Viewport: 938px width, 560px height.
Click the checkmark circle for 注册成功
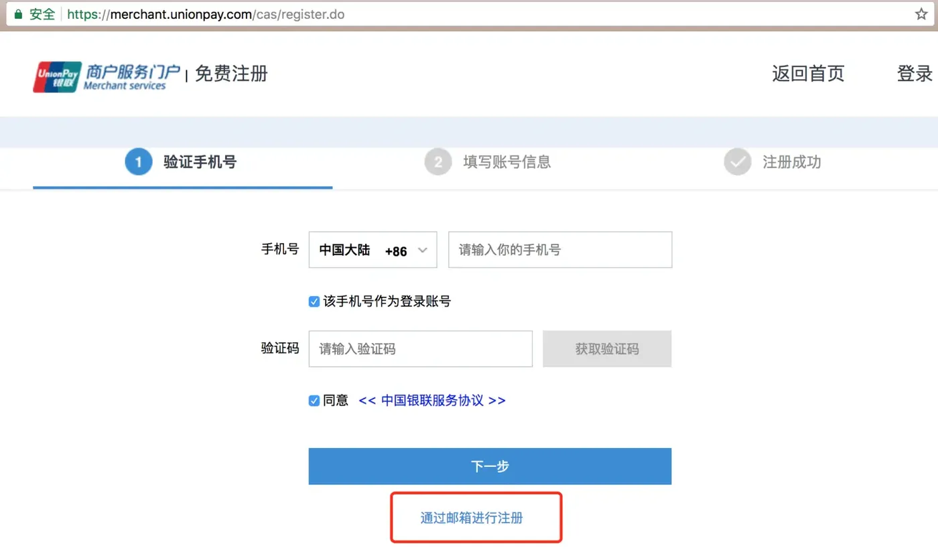[737, 161]
